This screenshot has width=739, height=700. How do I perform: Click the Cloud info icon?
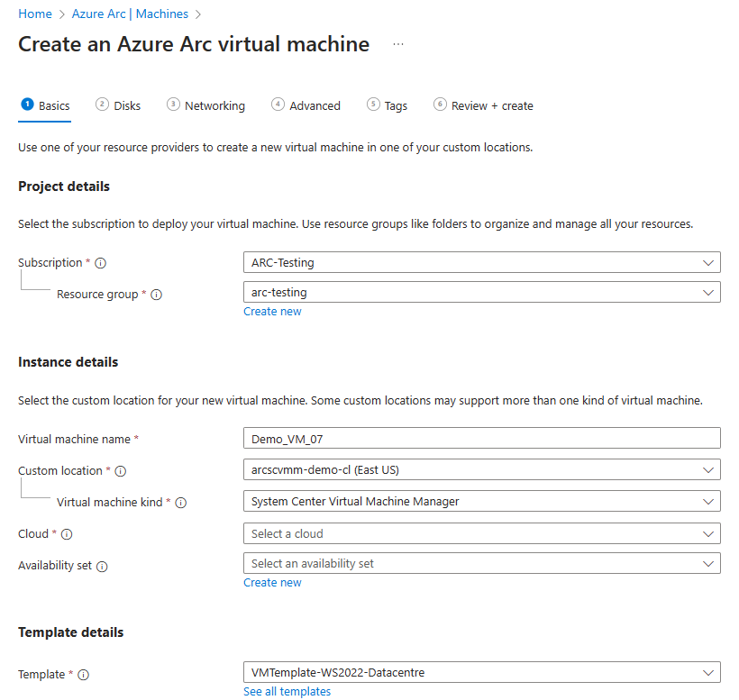(67, 534)
